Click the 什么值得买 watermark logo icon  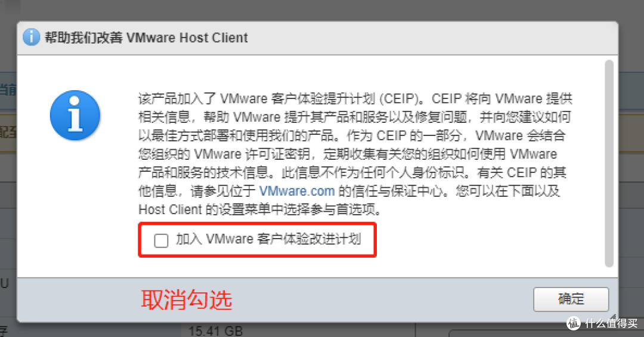pyautogui.click(x=574, y=323)
